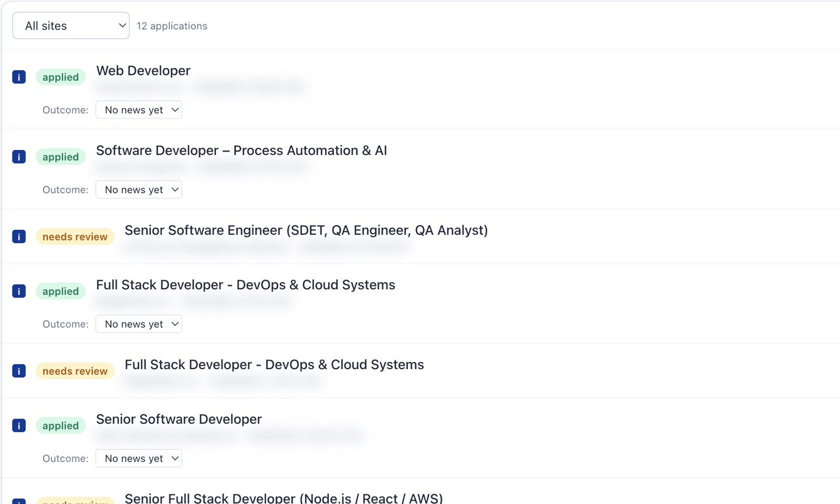840x504 pixels.
Task: Click info icon on needs-review Full Stack Developer row
Action: click(19, 371)
